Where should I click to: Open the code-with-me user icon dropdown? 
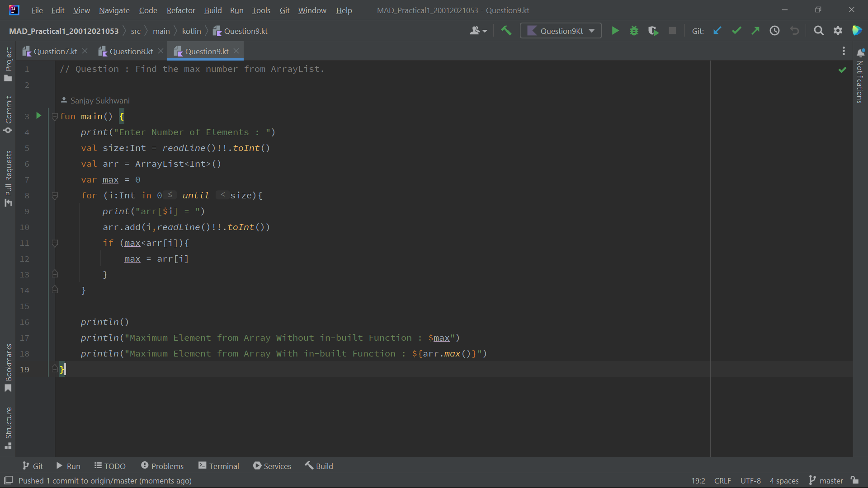click(x=478, y=31)
